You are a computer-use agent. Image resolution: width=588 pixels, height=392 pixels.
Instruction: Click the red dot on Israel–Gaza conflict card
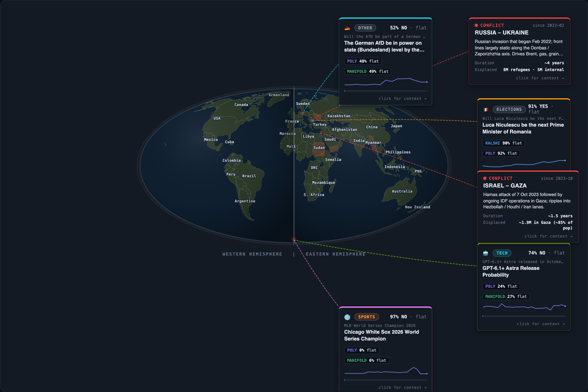485,178
